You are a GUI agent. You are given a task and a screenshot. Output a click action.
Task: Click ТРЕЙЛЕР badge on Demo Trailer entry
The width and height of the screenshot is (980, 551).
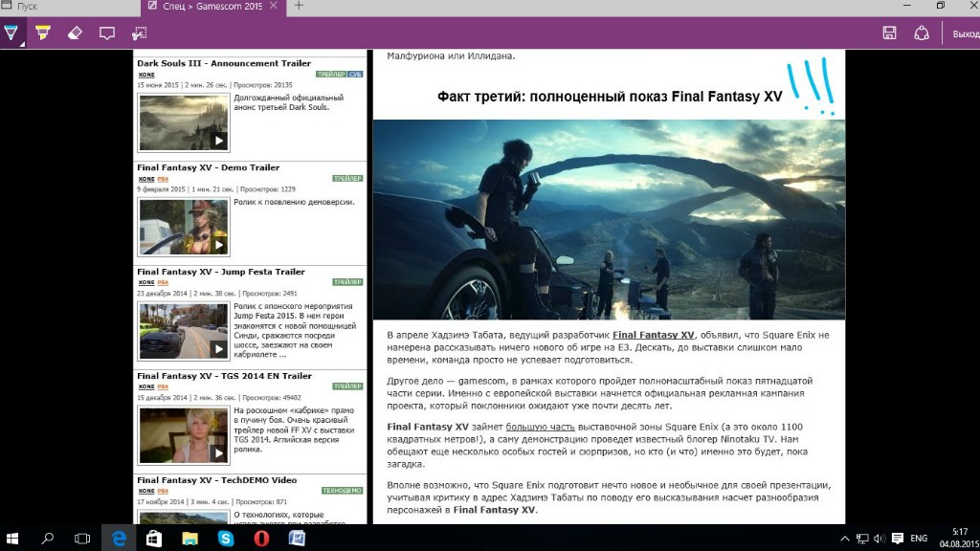[x=347, y=179]
